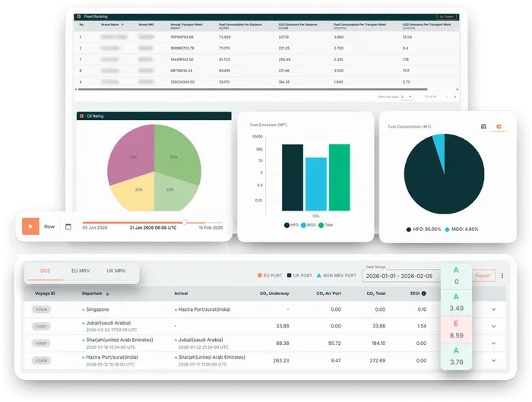Toggle MGO: 4.95% legend in Fuel Consumption
This screenshot has height=402, width=532.
coord(462,229)
